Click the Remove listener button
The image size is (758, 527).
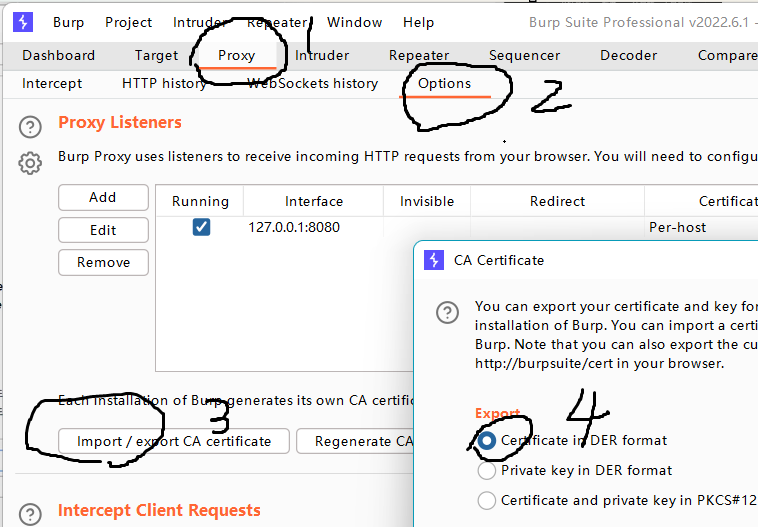pyautogui.click(x=103, y=263)
